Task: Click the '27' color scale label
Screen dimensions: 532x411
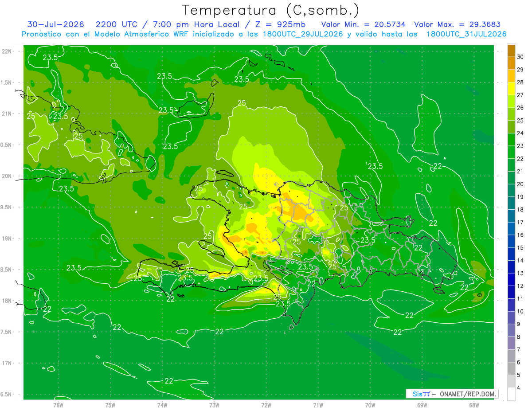Action: [521, 95]
